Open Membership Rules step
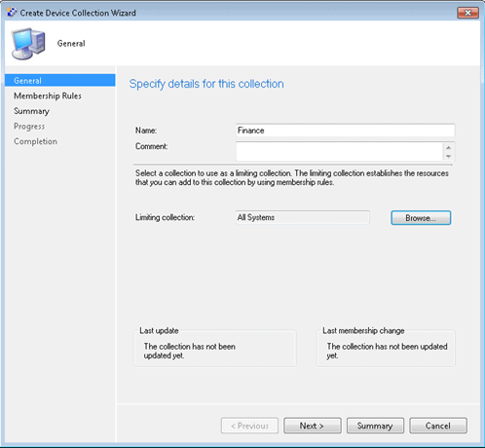The height and width of the screenshot is (448, 485). tap(48, 95)
